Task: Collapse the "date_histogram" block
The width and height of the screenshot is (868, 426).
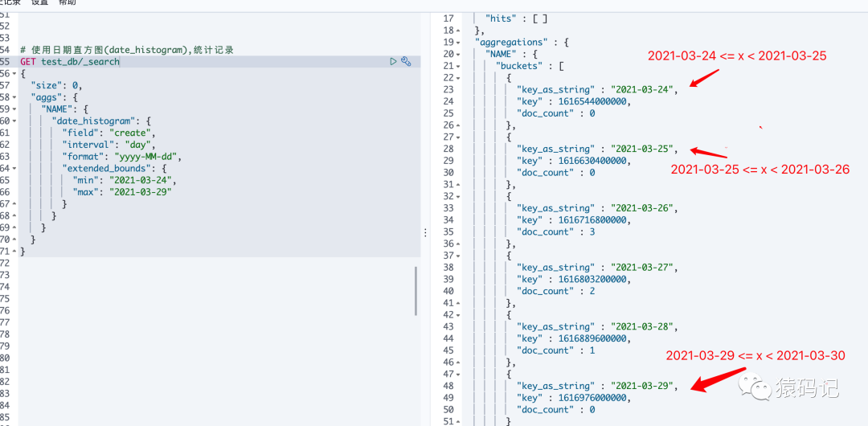Action: point(15,121)
